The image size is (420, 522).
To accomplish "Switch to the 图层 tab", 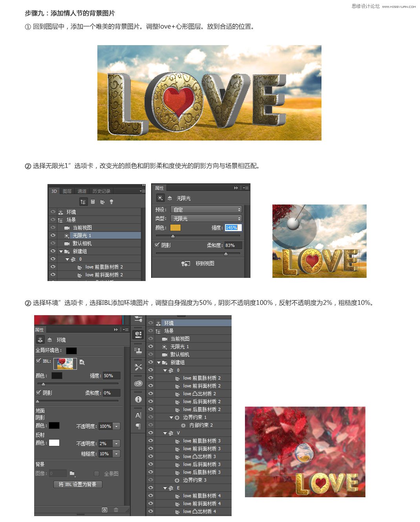I will [x=67, y=191].
